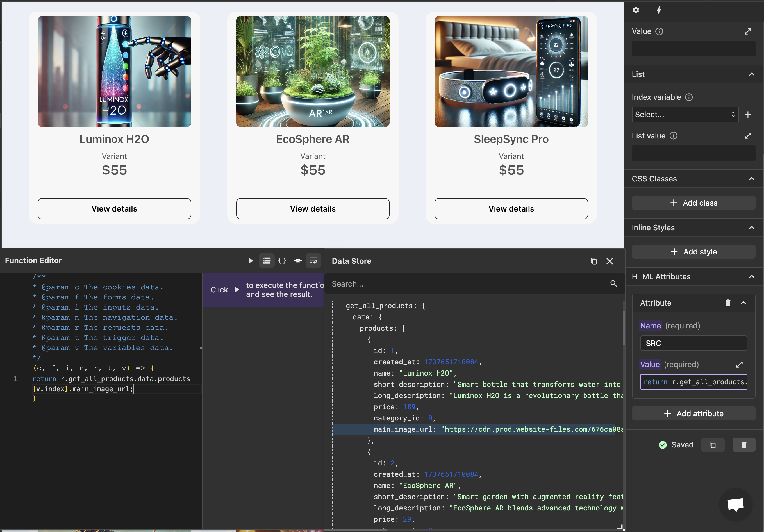The height and width of the screenshot is (532, 764).
Task: Click the price: 29 entry
Action: click(x=394, y=519)
